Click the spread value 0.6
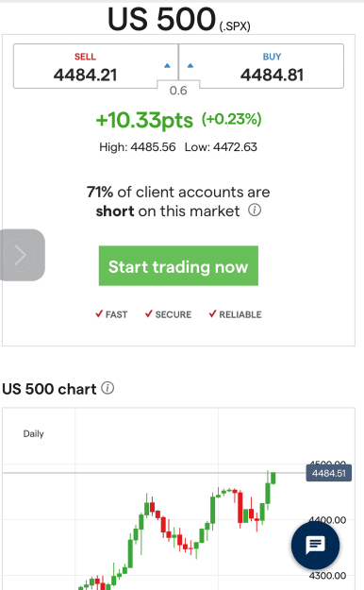The height and width of the screenshot is (590, 364). point(178,91)
